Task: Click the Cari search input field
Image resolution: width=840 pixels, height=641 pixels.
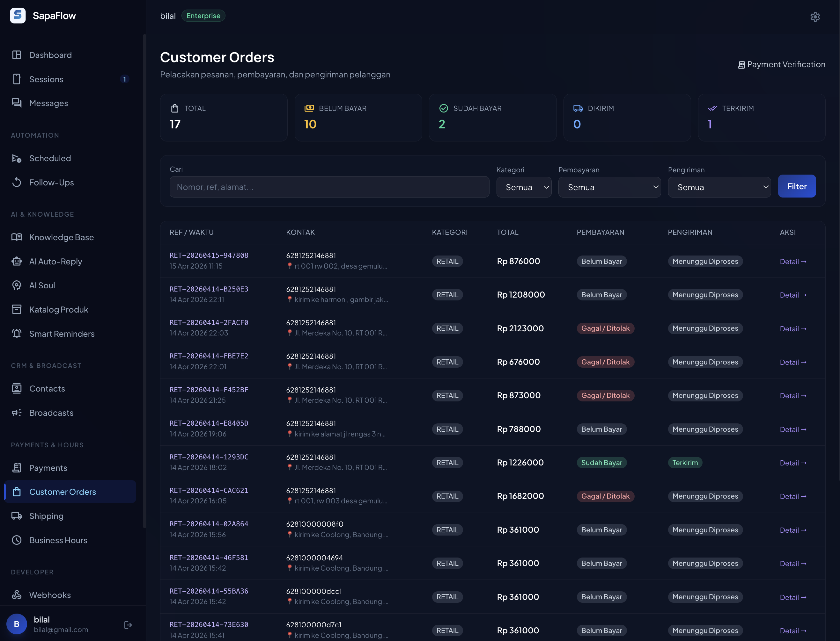Action: coord(329,187)
